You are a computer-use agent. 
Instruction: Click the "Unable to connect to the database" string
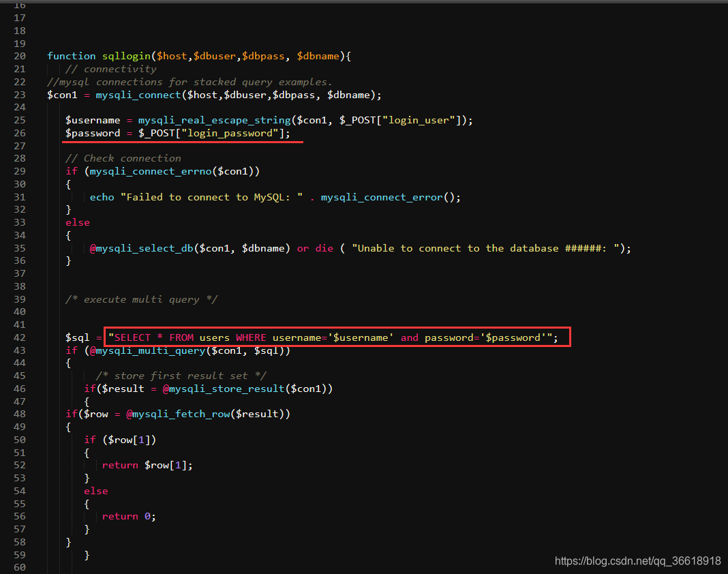tap(485, 248)
